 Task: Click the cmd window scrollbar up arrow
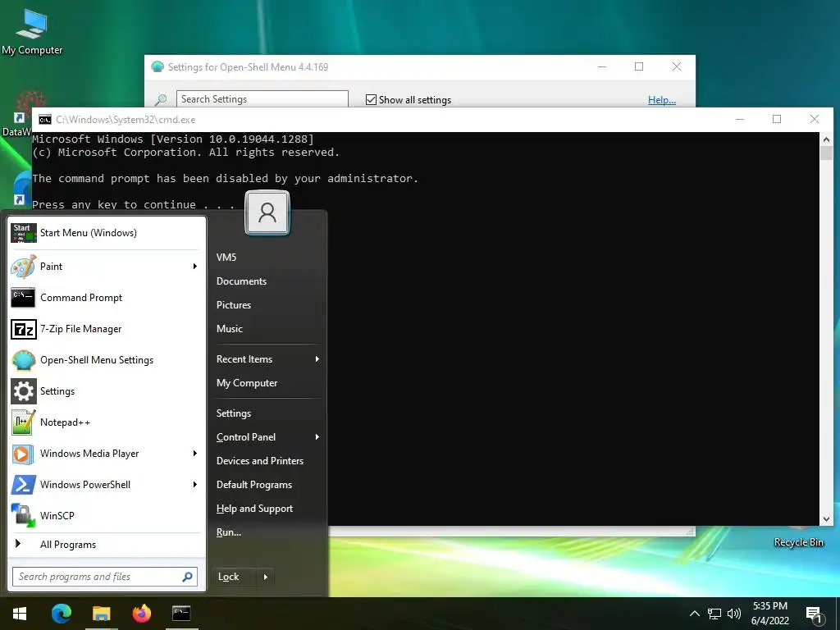pos(826,139)
